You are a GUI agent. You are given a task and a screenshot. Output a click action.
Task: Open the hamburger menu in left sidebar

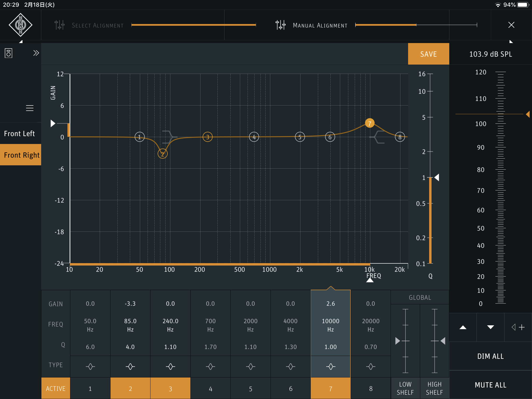coord(30,108)
